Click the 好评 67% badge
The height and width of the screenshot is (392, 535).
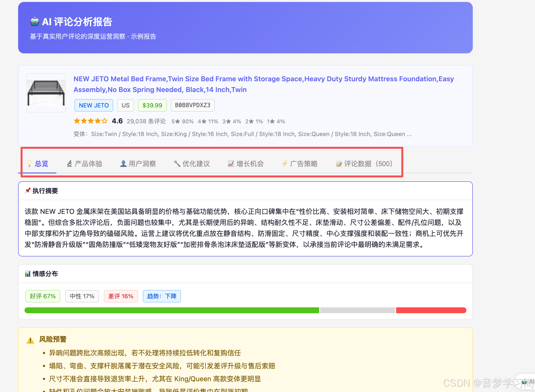tap(43, 296)
